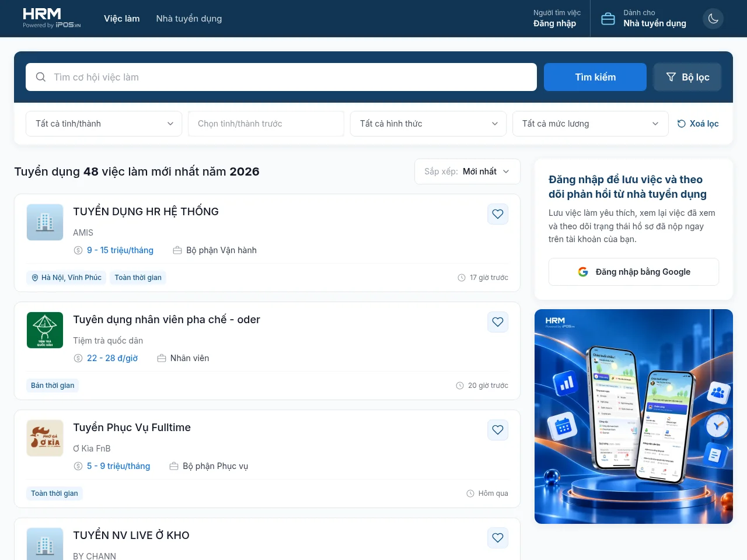
Task: Click briefcase icon beside Bộ phận Phục vụ
Action: 174,466
